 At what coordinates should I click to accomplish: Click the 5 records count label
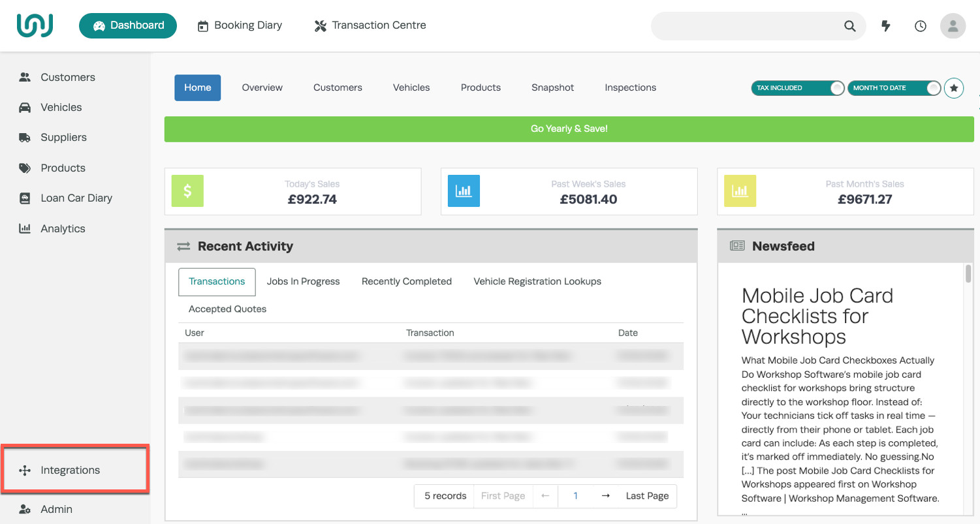pos(445,496)
